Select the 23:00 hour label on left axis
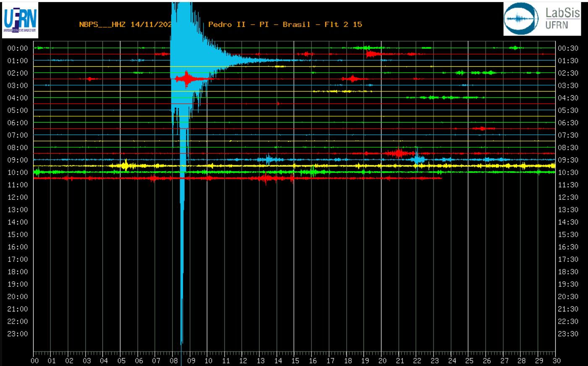Viewport: 588px width, 366px height. coord(18,334)
